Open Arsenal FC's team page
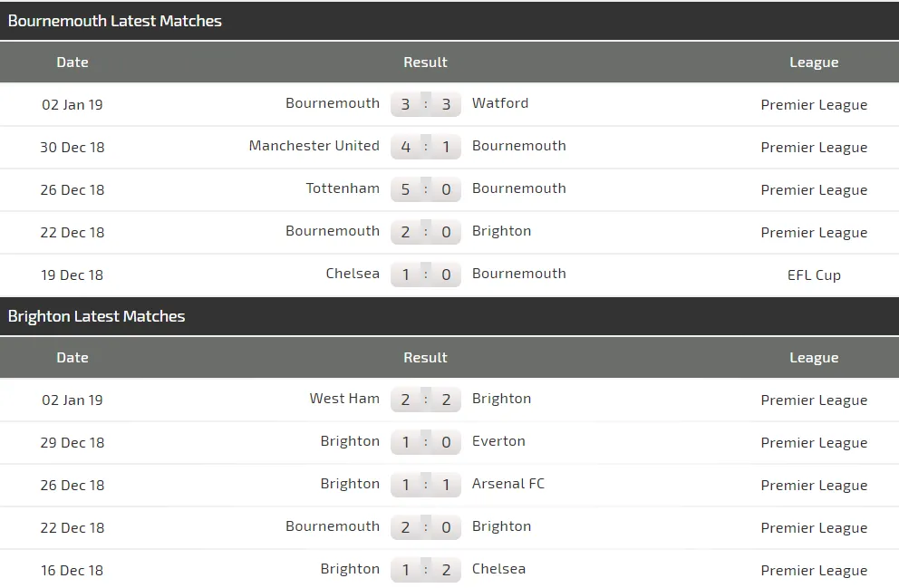This screenshot has height=588, width=899. [507, 484]
